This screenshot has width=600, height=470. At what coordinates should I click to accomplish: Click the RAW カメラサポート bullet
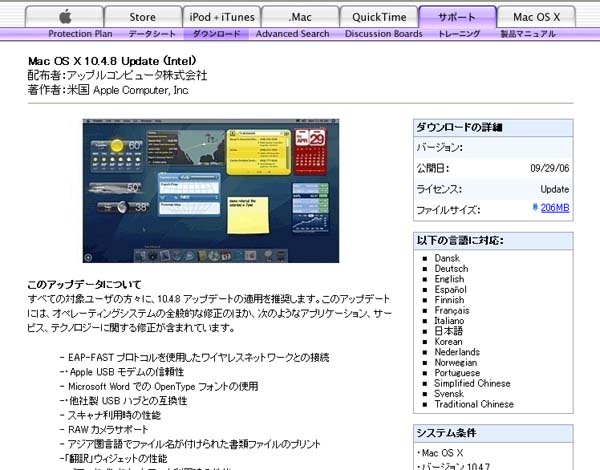pyautogui.click(x=104, y=429)
